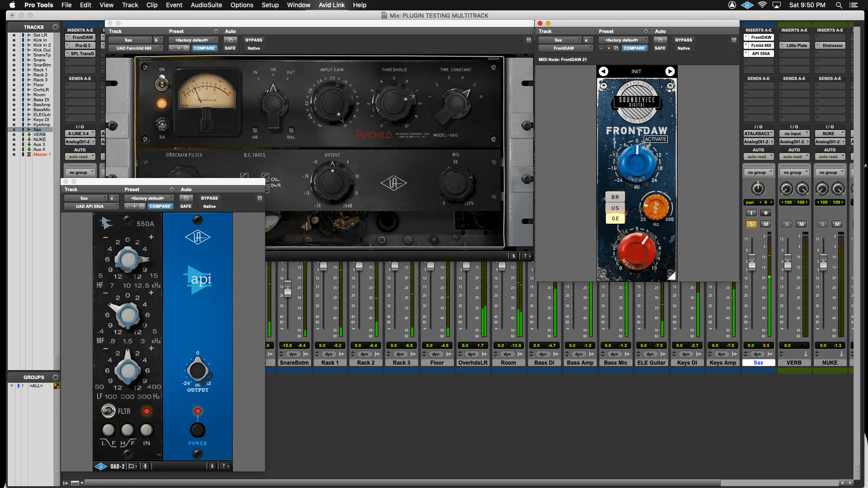The image size is (868, 488).
Task: Click the Fchild 660 insert on Sax channel
Action: coord(761,45)
